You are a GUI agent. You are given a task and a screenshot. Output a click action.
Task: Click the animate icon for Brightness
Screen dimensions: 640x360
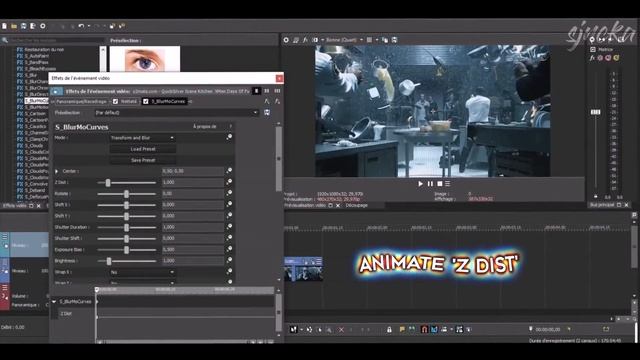click(x=229, y=260)
